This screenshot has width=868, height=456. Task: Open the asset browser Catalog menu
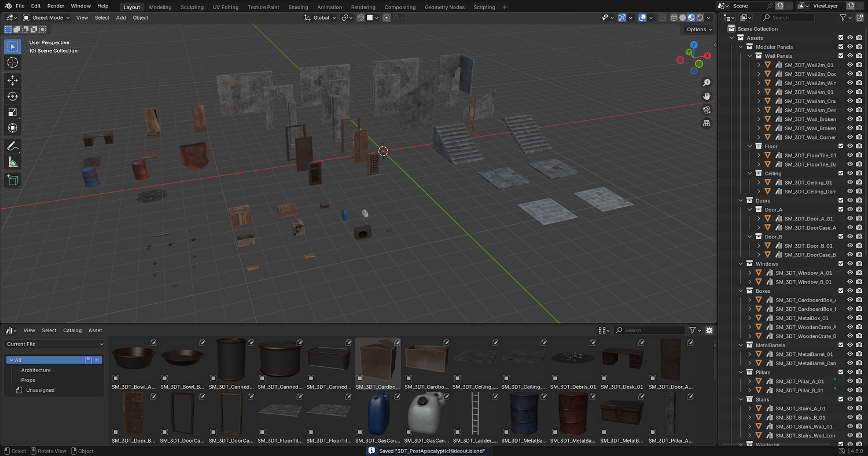pos(72,330)
